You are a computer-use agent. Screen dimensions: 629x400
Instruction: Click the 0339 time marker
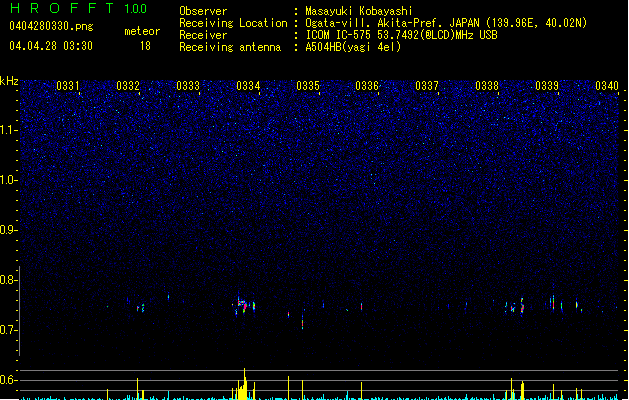click(547, 85)
